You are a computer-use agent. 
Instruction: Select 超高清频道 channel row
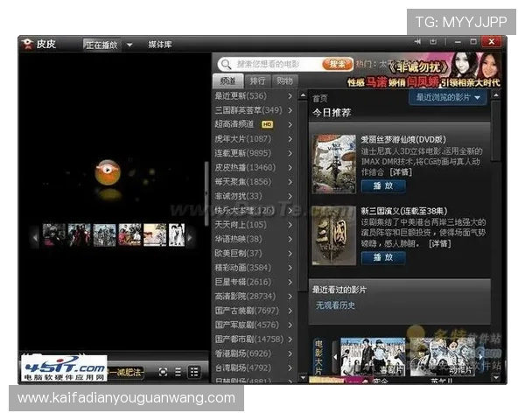coord(254,124)
